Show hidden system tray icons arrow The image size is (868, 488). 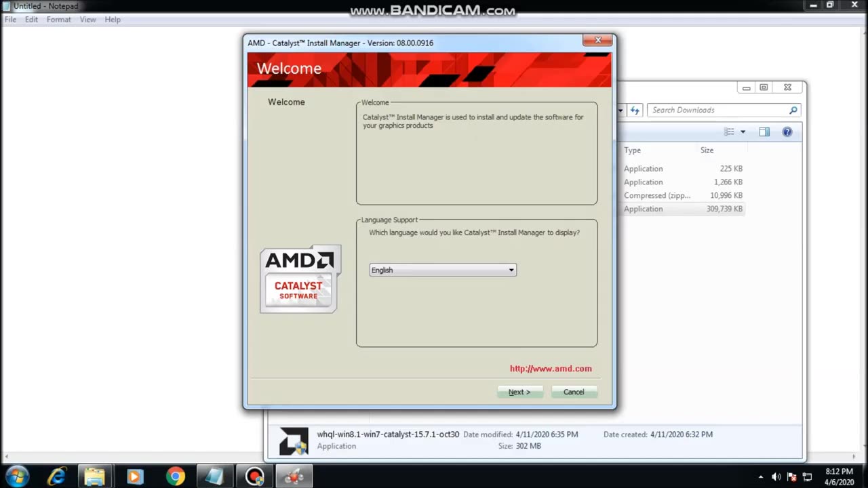click(x=761, y=477)
